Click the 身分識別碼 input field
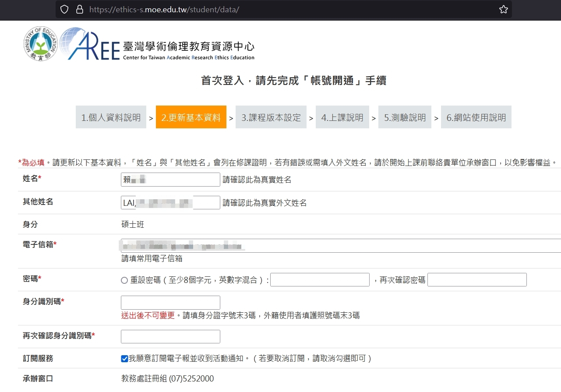 [x=170, y=303]
